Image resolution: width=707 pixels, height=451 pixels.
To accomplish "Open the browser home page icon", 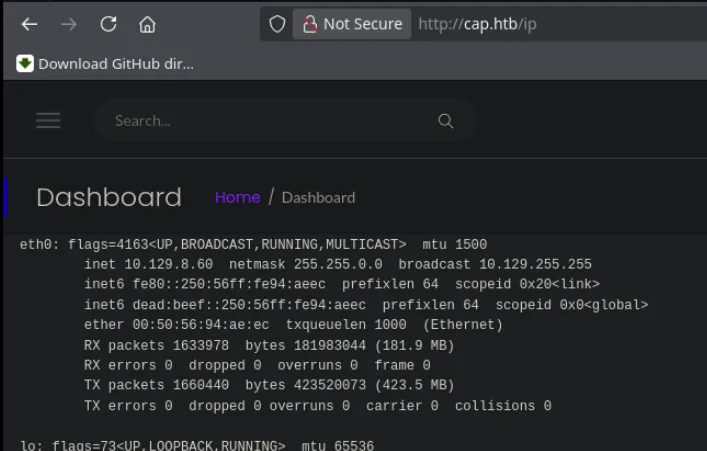I will [x=147, y=24].
